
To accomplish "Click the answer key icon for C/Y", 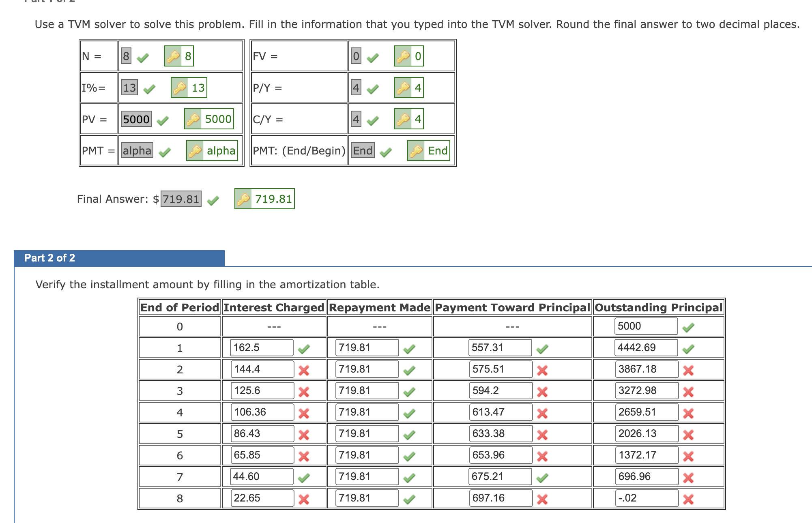I will (404, 119).
